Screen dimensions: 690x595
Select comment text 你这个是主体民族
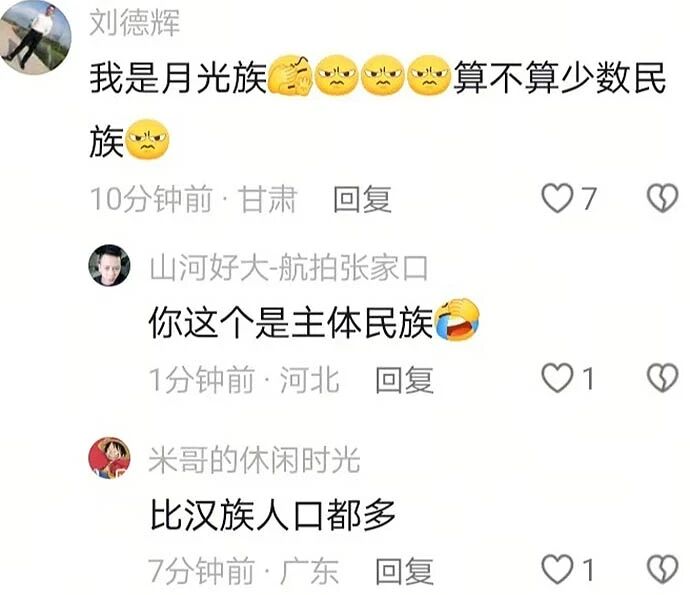click(291, 323)
